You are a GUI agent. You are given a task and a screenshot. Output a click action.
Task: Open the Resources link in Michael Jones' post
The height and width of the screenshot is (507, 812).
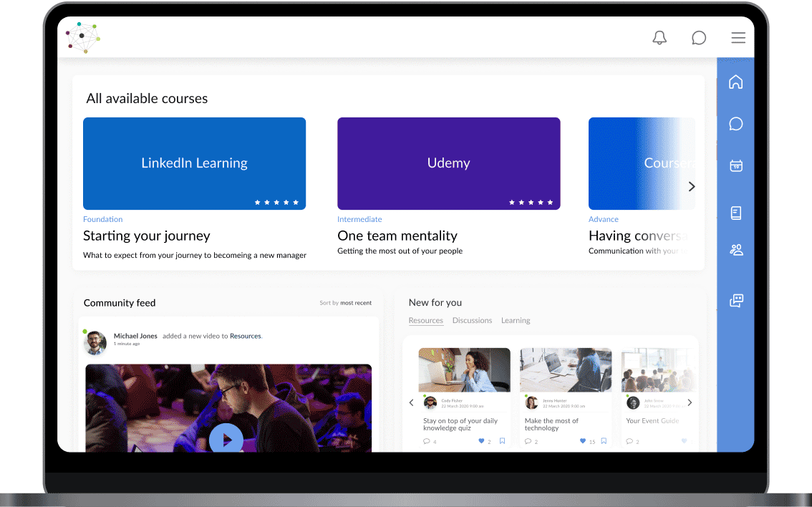coord(246,336)
